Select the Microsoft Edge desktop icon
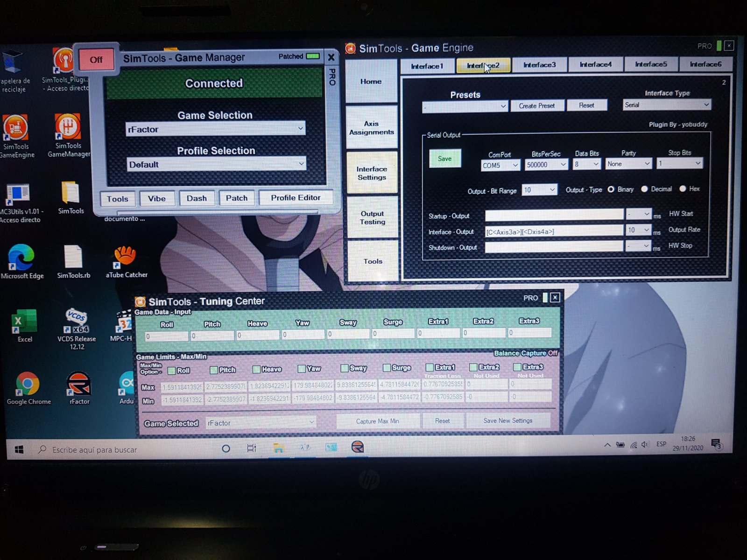Screen dimensions: 747x560 [21, 261]
